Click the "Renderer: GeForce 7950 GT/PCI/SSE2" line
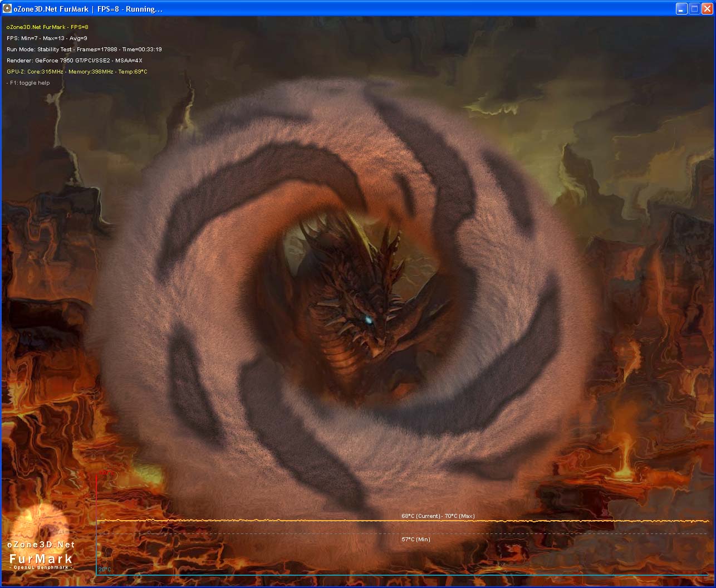 (75, 60)
